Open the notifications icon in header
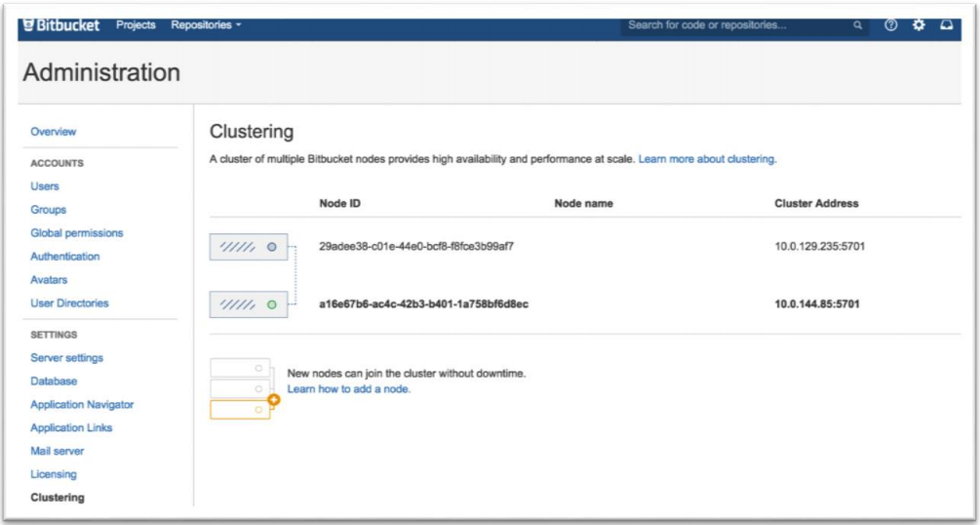980x525 pixels. (x=946, y=25)
